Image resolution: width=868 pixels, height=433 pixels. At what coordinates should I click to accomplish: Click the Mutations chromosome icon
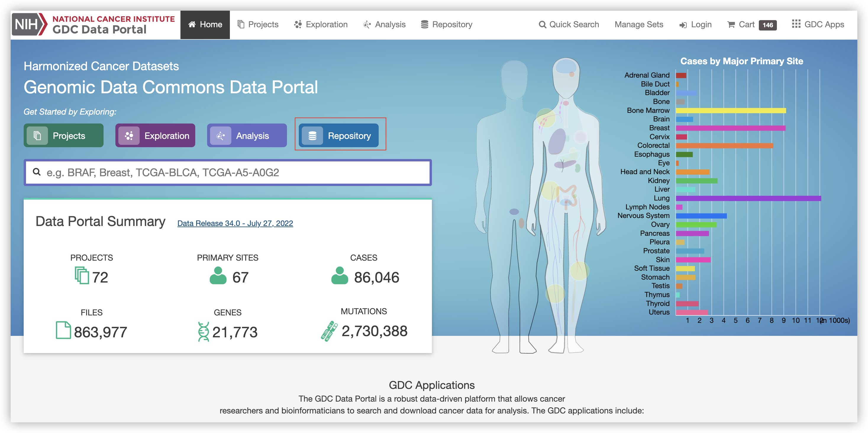tap(329, 331)
